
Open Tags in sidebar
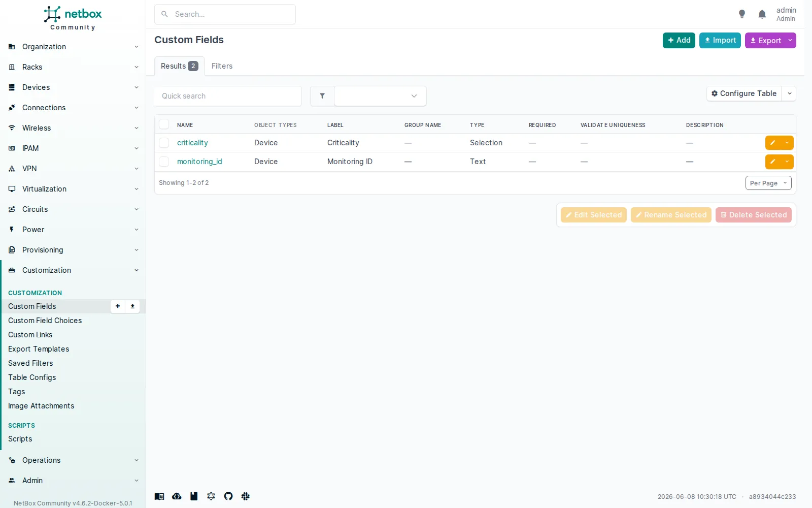click(17, 392)
